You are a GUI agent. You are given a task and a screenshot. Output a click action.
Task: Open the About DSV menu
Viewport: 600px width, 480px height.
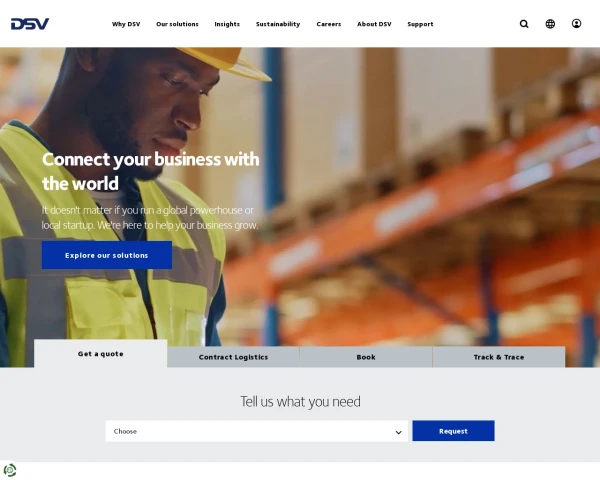pyautogui.click(x=374, y=24)
